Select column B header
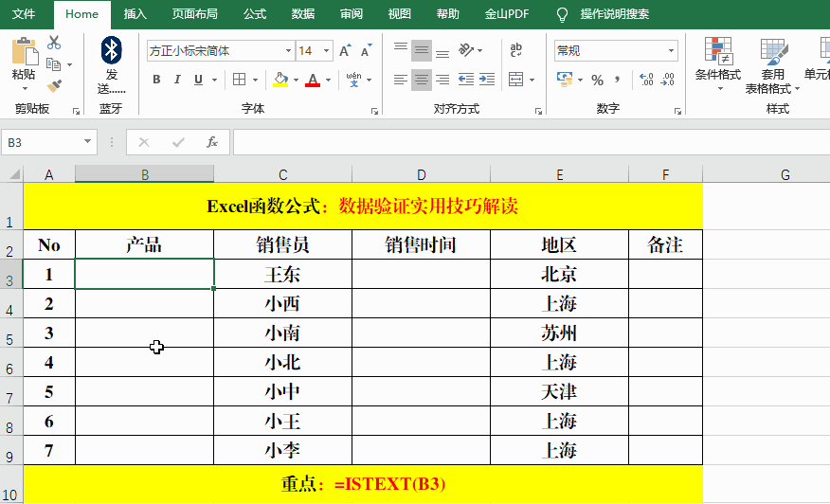This screenshot has width=830, height=504. (x=145, y=174)
